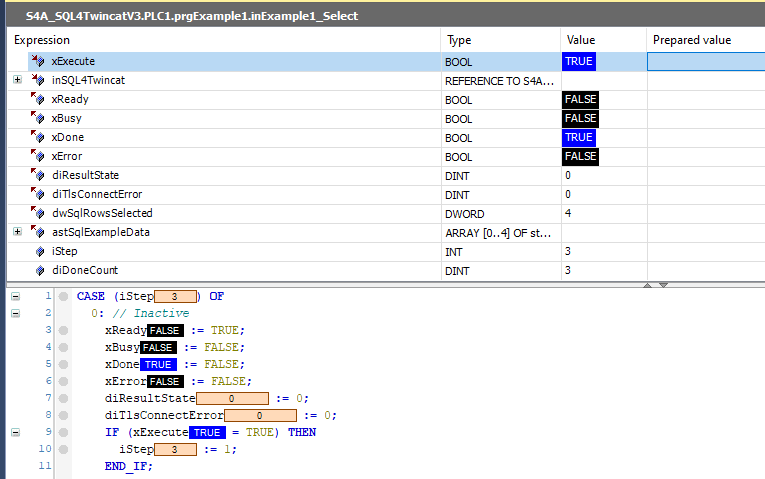Image resolution: width=765 pixels, height=479 pixels.
Task: Click the inline diTlsConnectError value box
Action: [x=260, y=416]
